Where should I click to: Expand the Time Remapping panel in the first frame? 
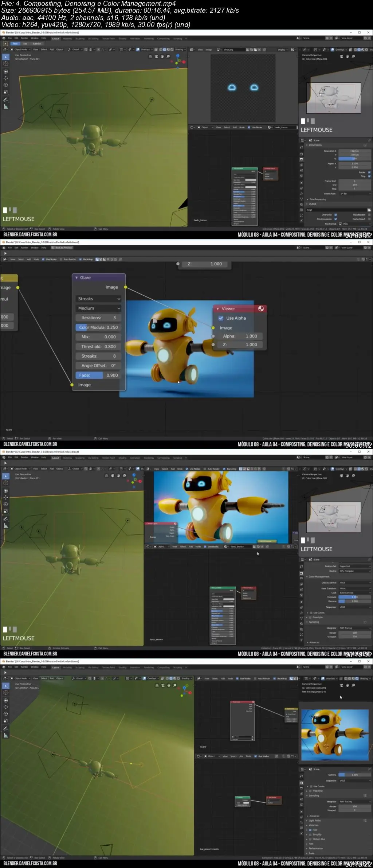click(x=317, y=199)
